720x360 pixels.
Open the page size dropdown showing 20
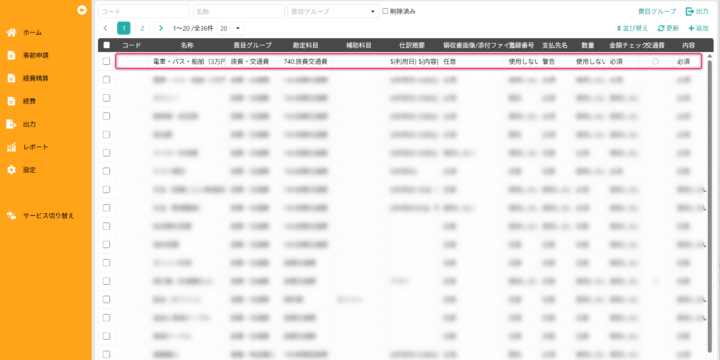click(231, 28)
